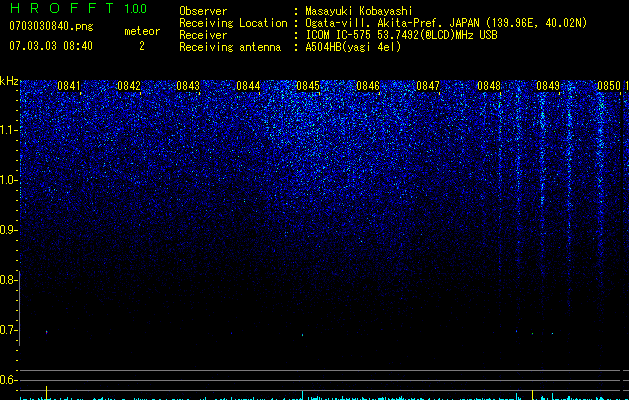
Task: Click the echo dot below 0845 at 0.7 kHz
Action: pos(302,335)
